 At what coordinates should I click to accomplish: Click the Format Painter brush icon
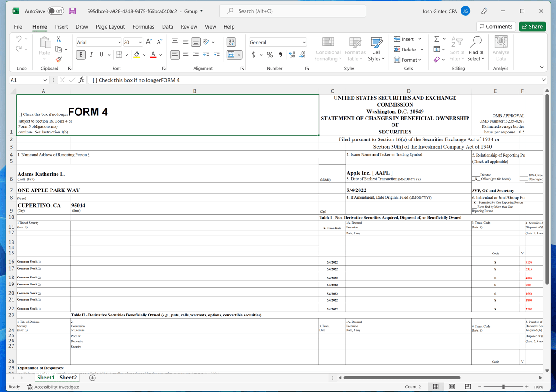(x=59, y=59)
